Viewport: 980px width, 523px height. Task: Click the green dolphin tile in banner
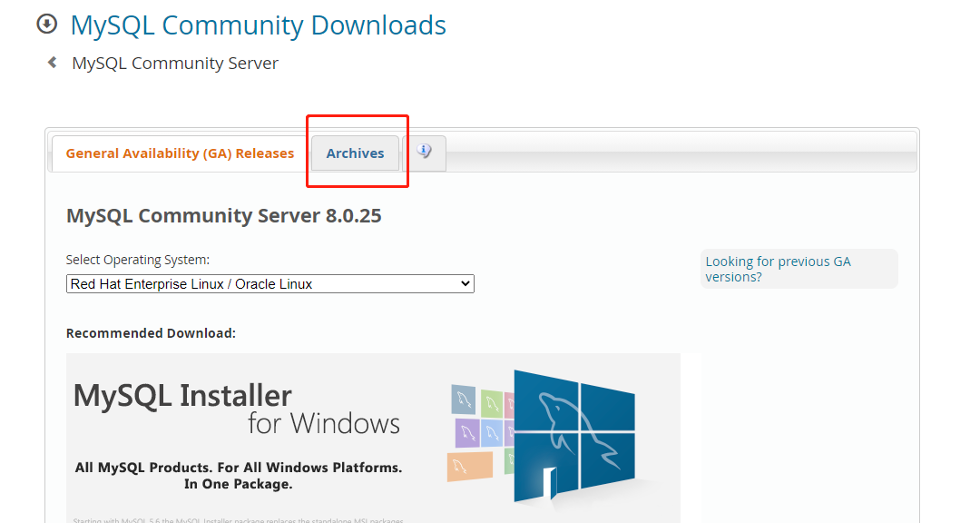click(491, 404)
